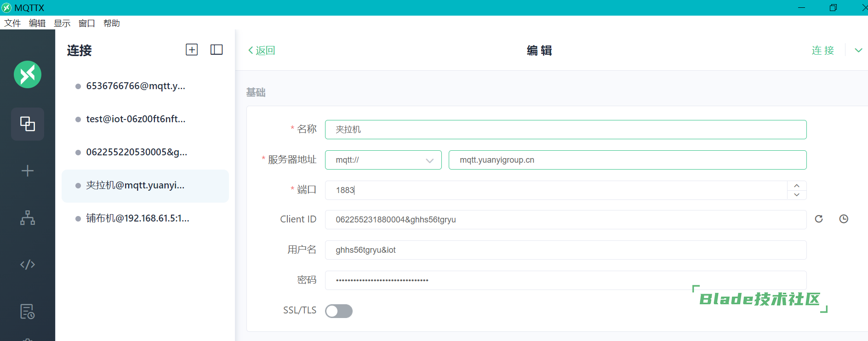Enable the SSL/TLS switch

[339, 311]
